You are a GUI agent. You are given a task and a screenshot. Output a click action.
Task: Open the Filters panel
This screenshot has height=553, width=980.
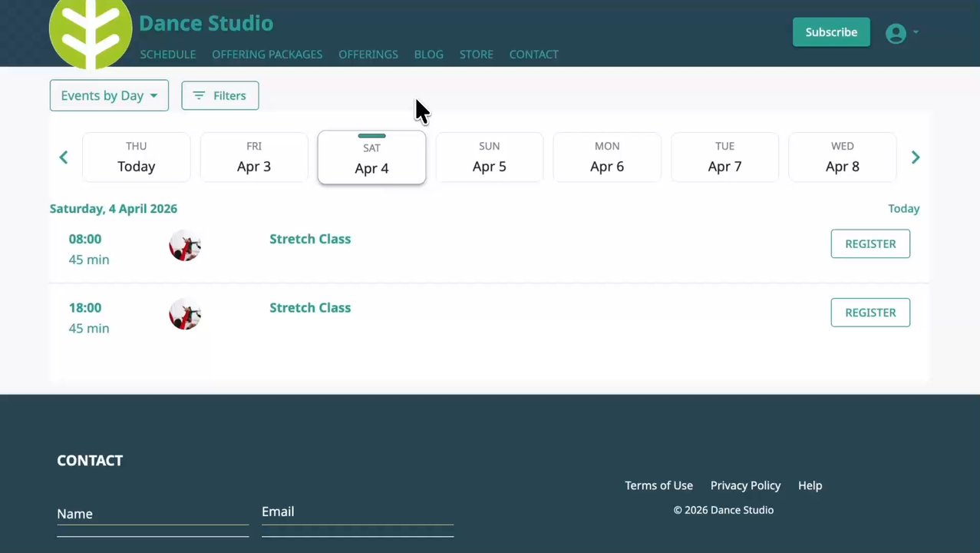pos(219,96)
